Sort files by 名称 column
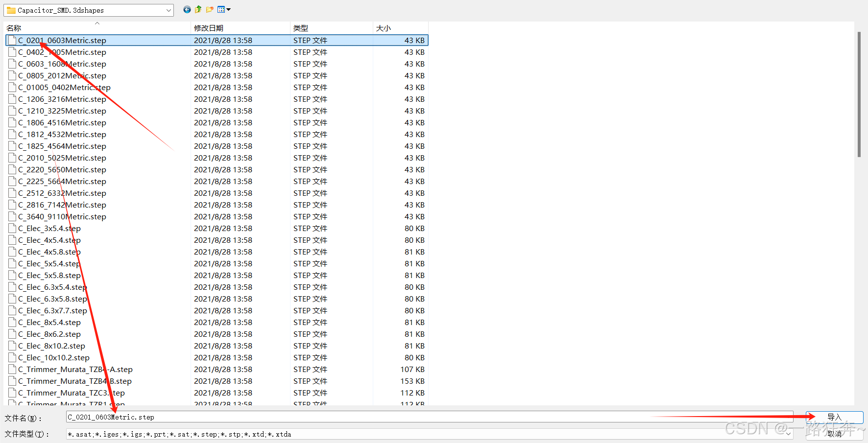This screenshot has height=443, width=868. click(97, 28)
